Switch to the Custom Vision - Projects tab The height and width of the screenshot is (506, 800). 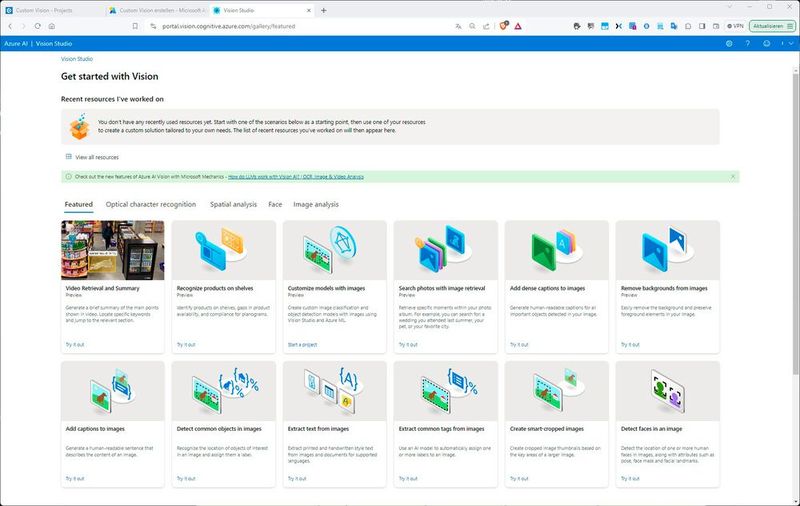click(x=53, y=10)
